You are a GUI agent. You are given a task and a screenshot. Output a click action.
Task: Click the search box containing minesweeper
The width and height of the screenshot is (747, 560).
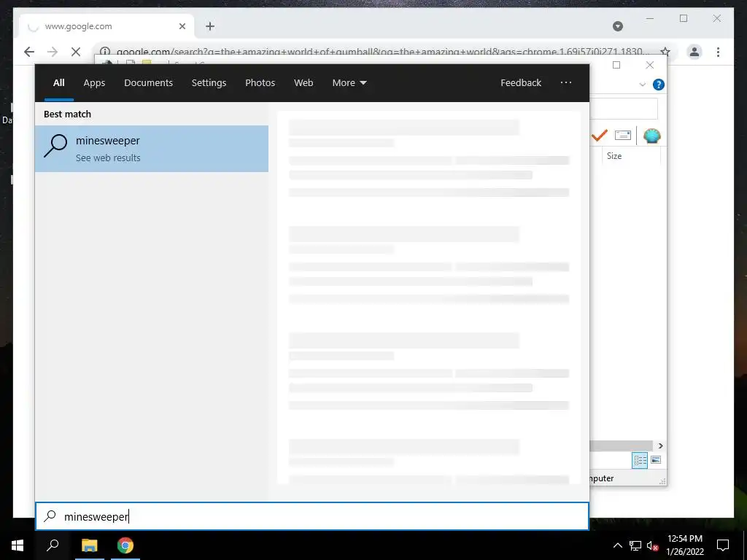[312, 516]
